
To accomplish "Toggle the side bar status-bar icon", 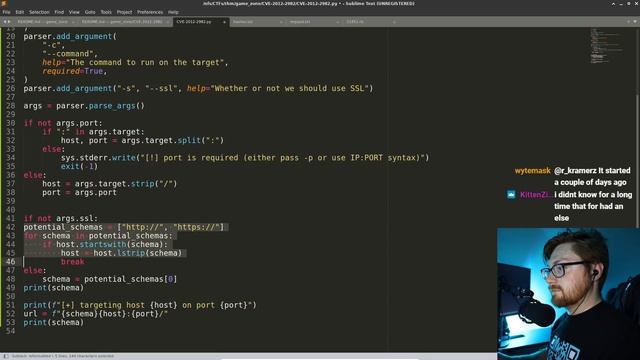I will [6, 356].
